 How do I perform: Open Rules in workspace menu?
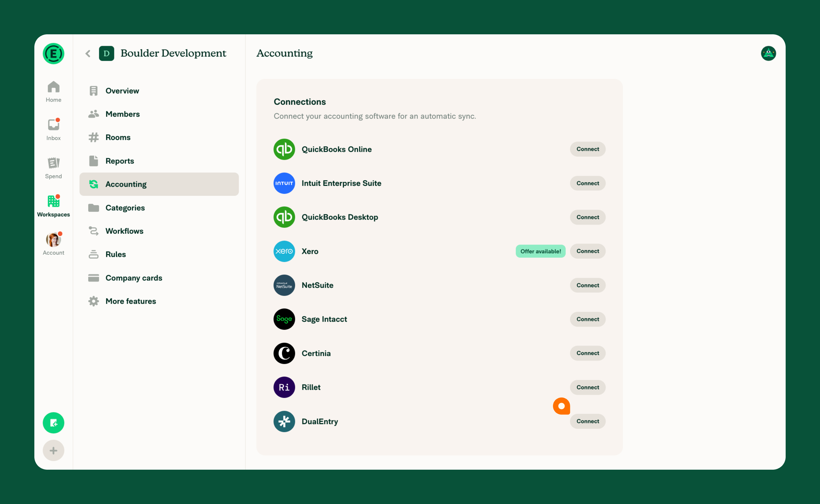tap(159, 254)
